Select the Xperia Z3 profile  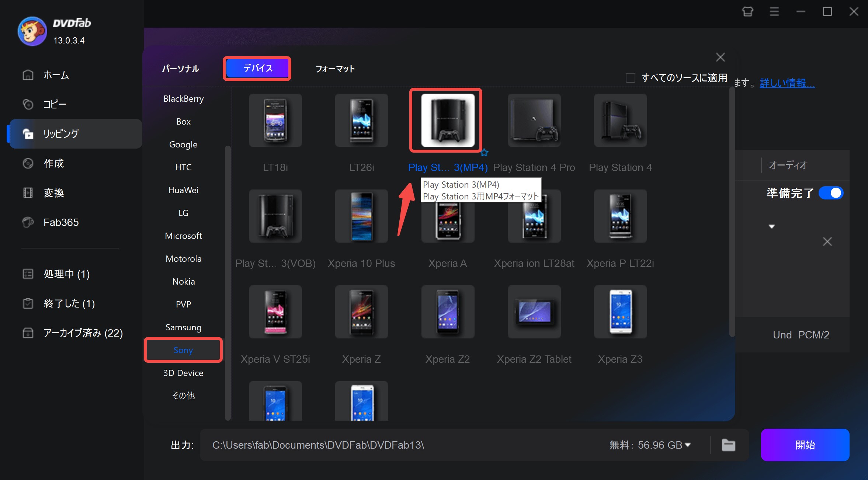pos(621,312)
